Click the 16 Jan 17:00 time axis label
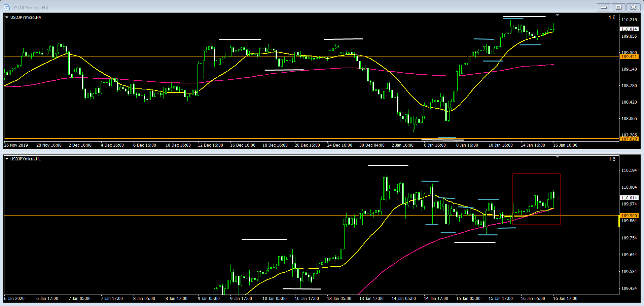This screenshot has height=306, width=644. pos(565,299)
